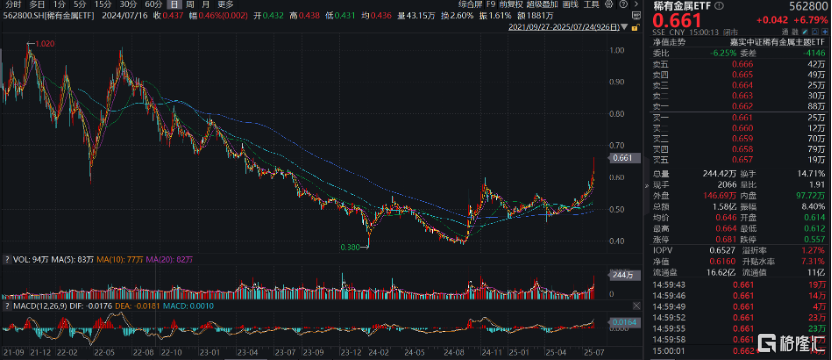The width and height of the screenshot is (832, 360).
Task: Select the 日 daily K-line tab
Action: [174, 4]
